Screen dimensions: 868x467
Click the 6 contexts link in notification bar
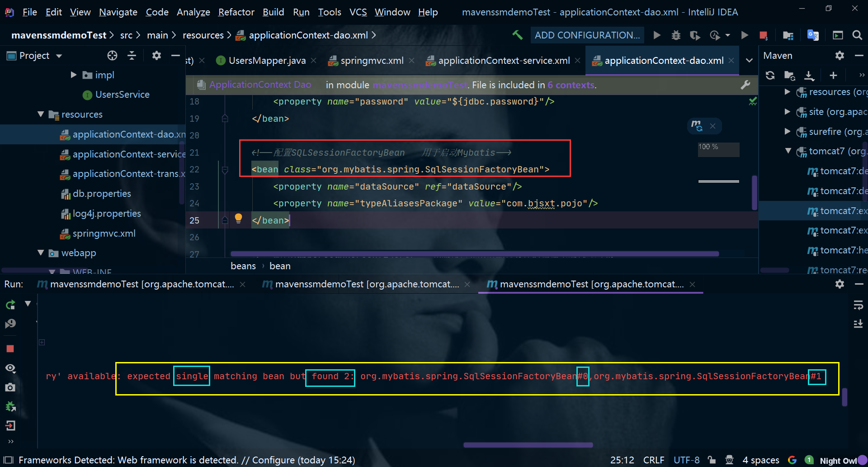(571, 85)
